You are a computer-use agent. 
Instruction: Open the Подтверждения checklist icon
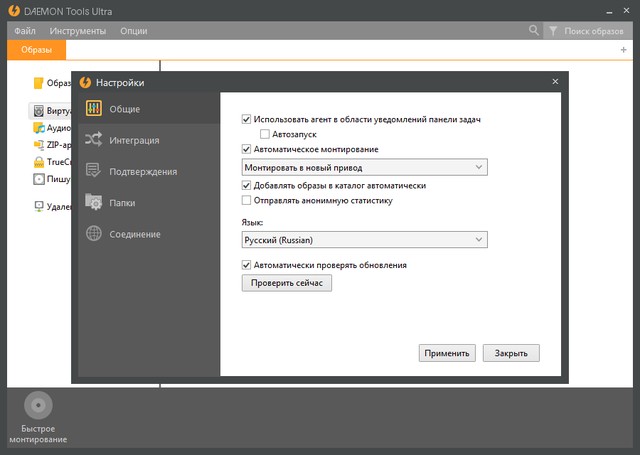point(93,171)
